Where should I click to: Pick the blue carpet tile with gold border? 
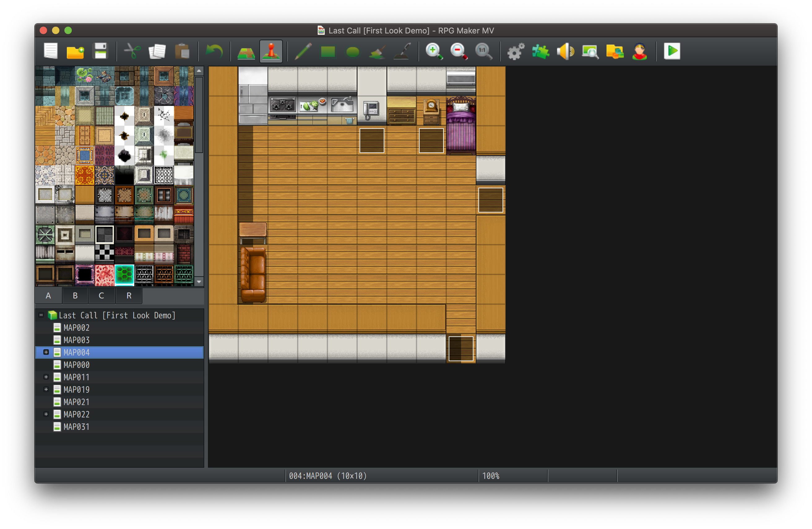pyautogui.click(x=84, y=156)
